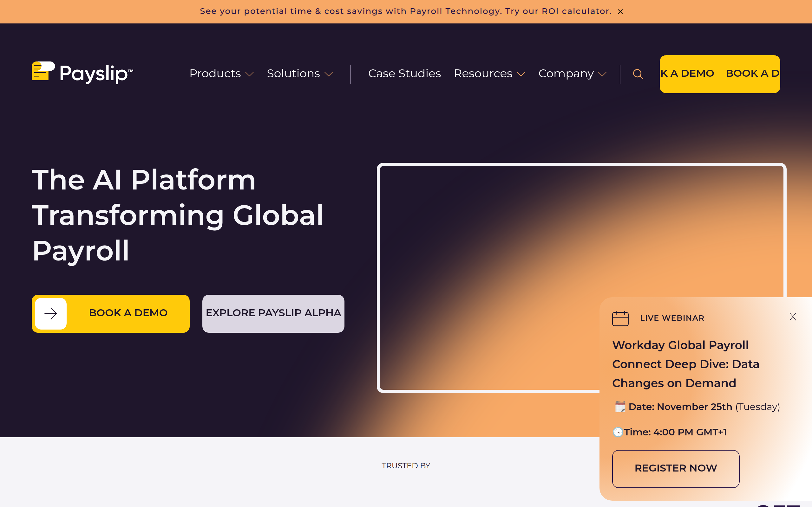Viewport: 812px width, 507px height.
Task: Click the calendar icon in webinar card
Action: click(620, 318)
